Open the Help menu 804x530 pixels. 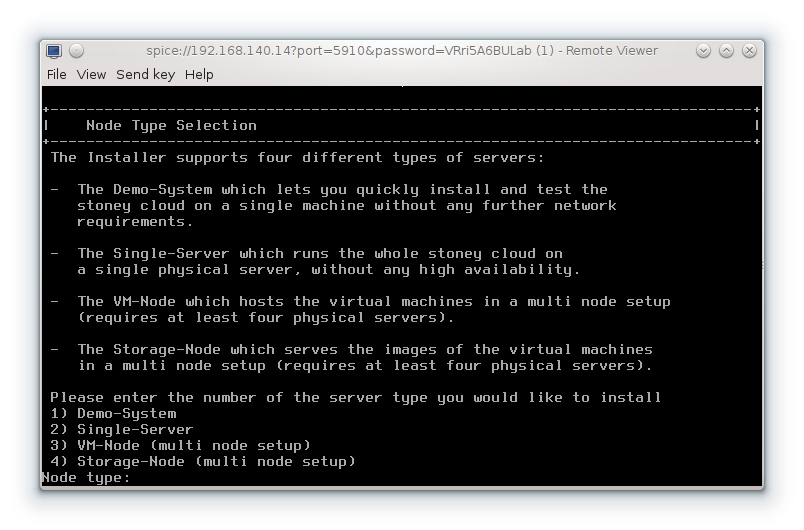click(x=199, y=74)
